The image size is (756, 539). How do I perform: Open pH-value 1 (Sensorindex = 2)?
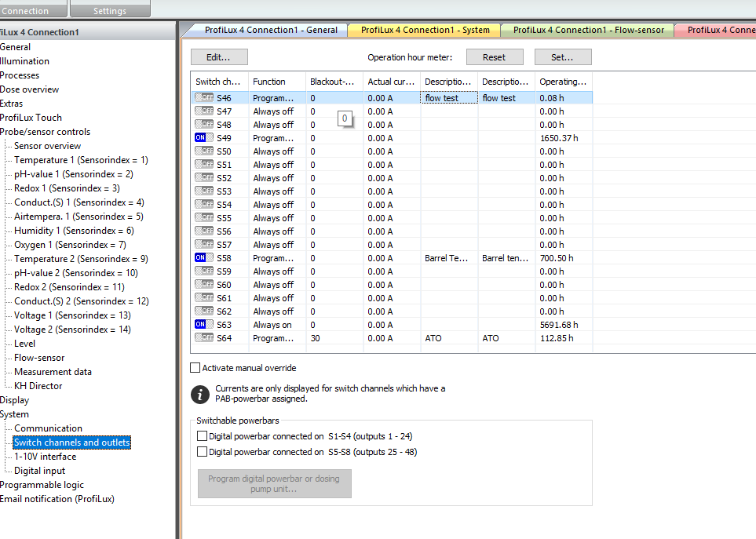73,174
